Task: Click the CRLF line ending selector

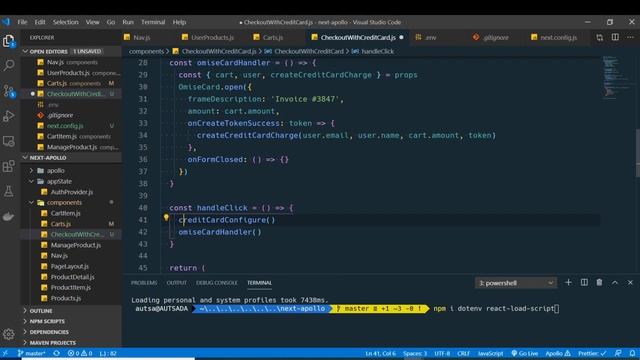Action: click(x=463, y=353)
